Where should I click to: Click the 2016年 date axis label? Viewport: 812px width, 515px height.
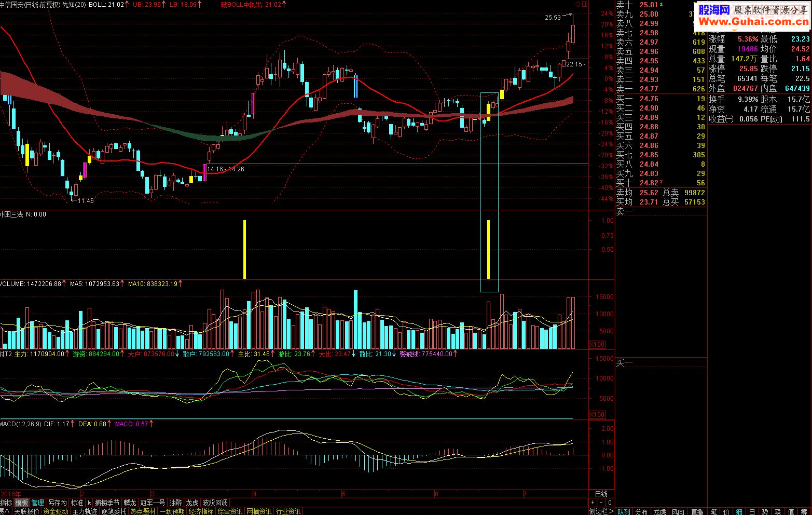click(11, 494)
